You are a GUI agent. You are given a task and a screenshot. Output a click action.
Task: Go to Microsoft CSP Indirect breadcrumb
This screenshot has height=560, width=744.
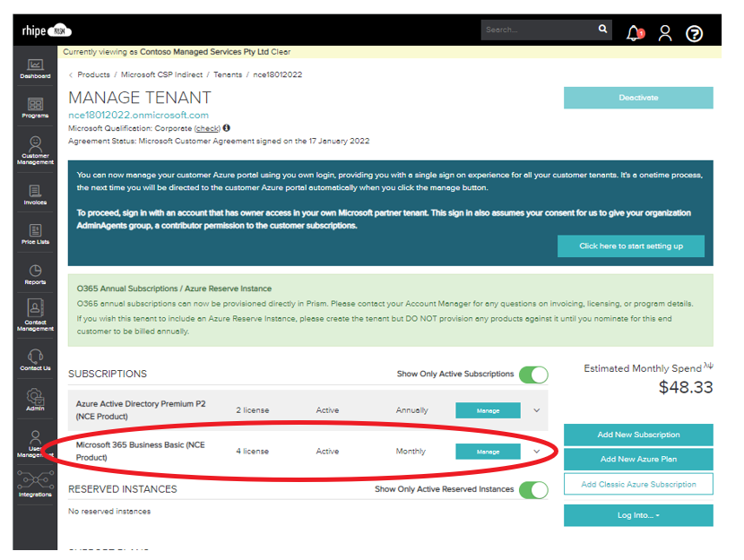(161, 74)
